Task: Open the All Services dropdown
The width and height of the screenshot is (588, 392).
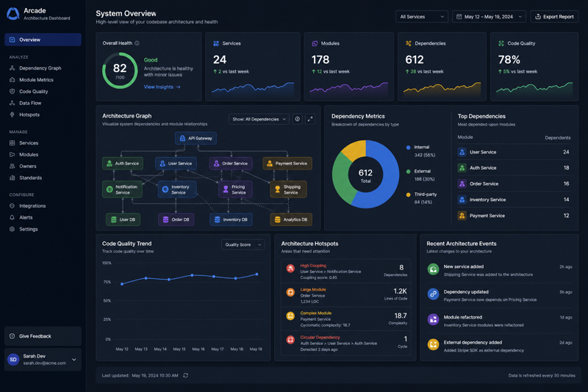Action: (x=421, y=16)
